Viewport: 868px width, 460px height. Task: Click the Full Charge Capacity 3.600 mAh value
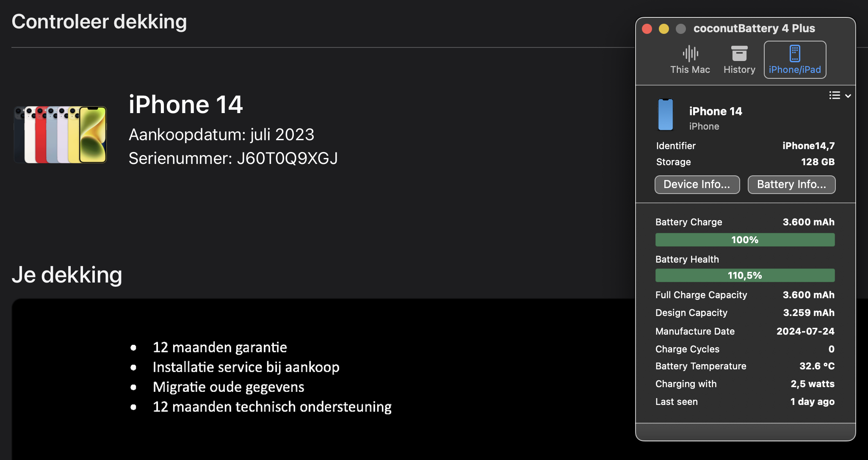click(x=809, y=295)
